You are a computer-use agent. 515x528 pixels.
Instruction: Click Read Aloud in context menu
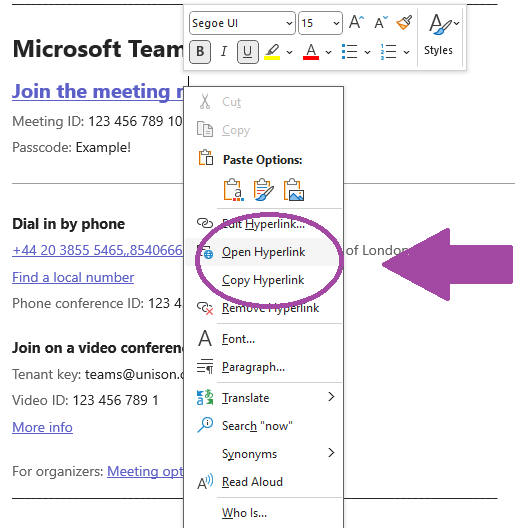pyautogui.click(x=263, y=482)
